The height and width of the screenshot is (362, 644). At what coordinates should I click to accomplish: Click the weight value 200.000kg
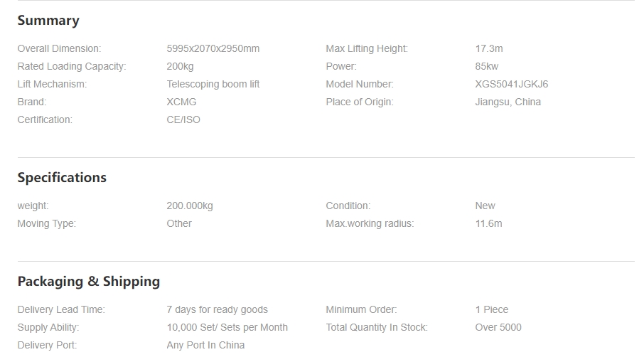click(189, 206)
